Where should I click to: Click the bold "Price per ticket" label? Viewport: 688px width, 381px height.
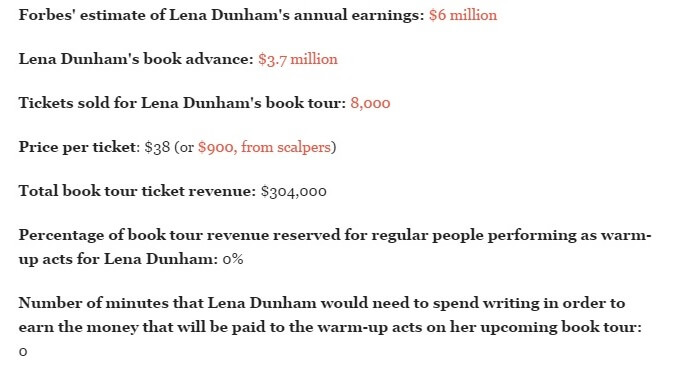[x=77, y=147]
